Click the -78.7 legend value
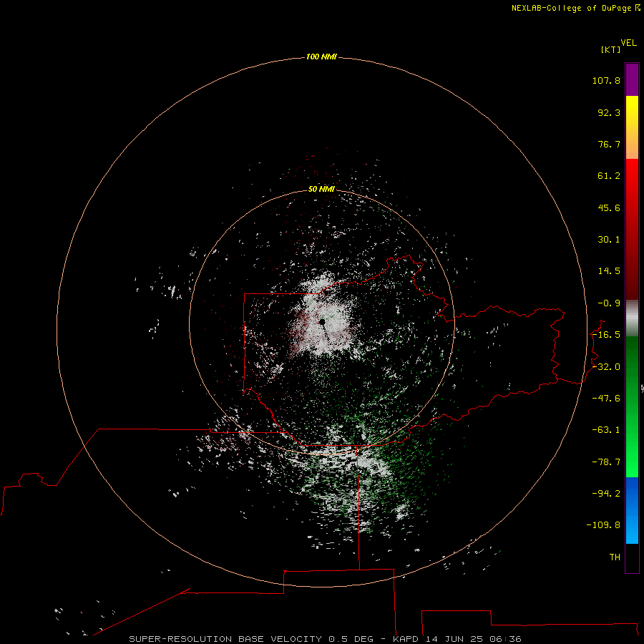 click(606, 462)
